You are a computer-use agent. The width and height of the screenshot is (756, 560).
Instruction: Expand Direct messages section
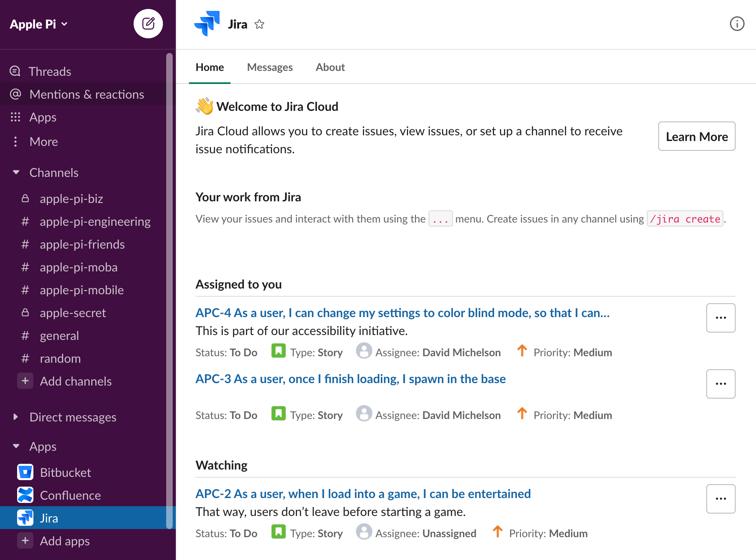click(x=16, y=417)
